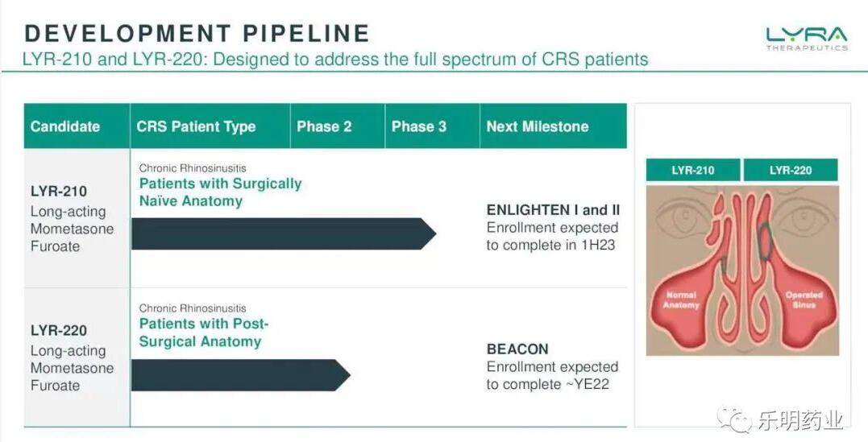Open the nasal sinus anatomy illustration
The image size is (868, 442).
(741, 270)
